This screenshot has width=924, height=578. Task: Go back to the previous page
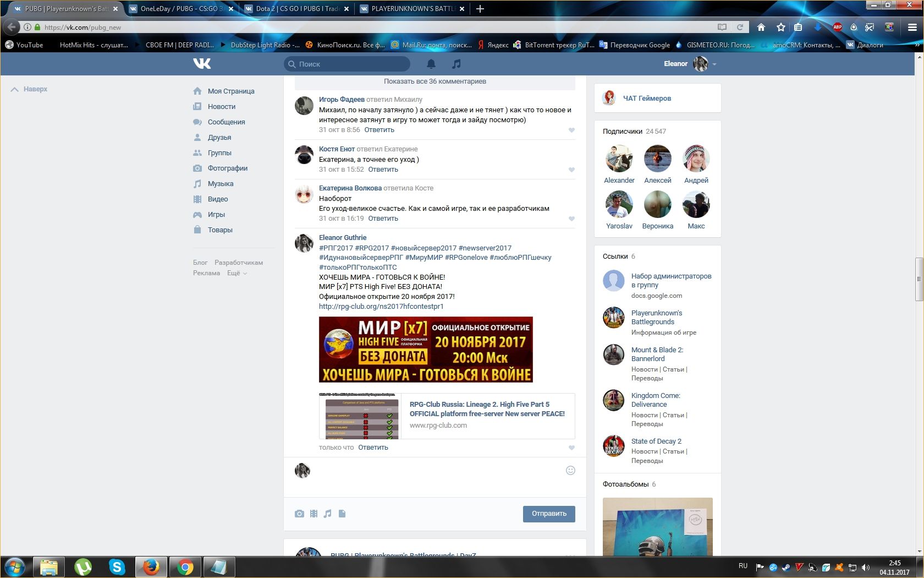point(12,27)
